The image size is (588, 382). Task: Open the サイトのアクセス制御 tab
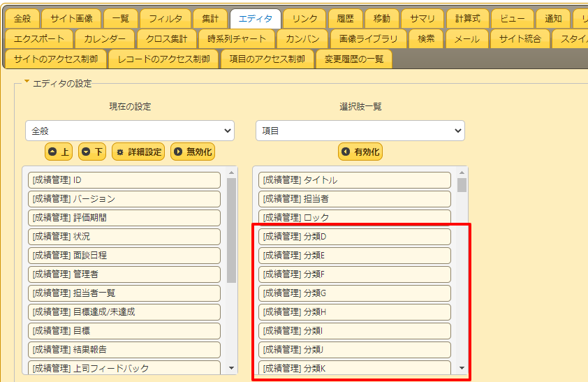pos(56,59)
